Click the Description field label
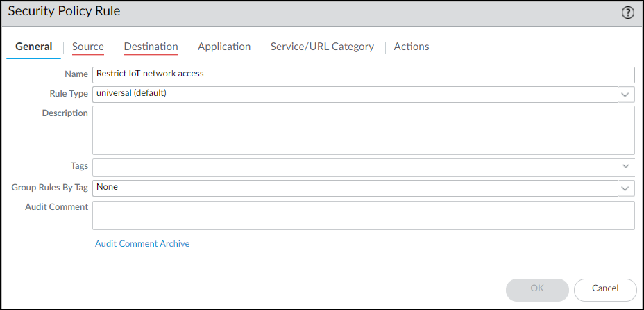644x310 pixels. [x=65, y=113]
